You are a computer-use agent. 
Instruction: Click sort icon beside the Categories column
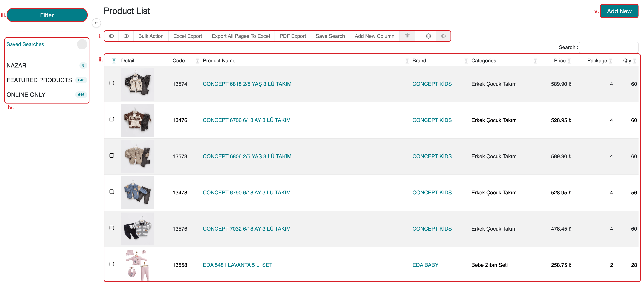click(x=535, y=61)
